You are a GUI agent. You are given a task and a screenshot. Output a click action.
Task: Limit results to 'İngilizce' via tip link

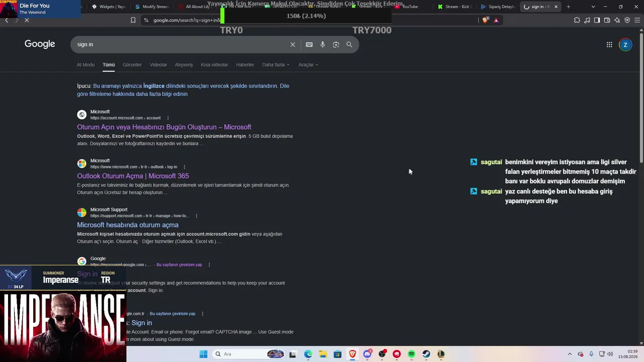(x=154, y=86)
